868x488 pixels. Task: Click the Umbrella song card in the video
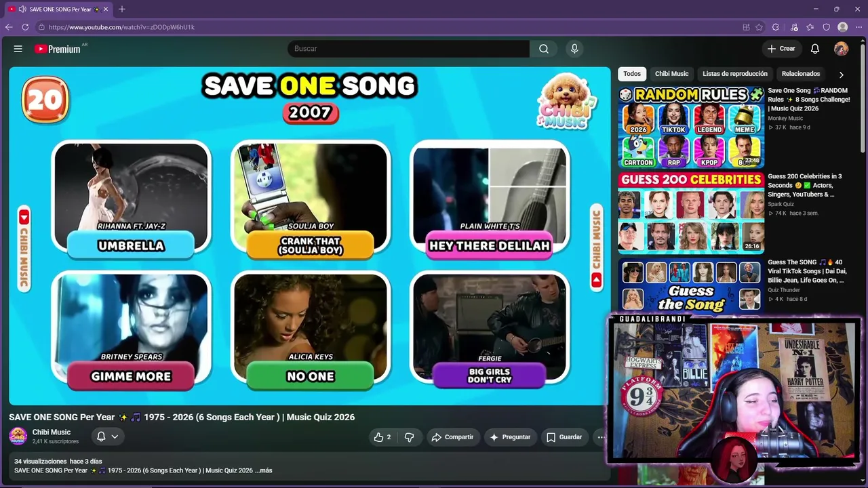coord(131,199)
